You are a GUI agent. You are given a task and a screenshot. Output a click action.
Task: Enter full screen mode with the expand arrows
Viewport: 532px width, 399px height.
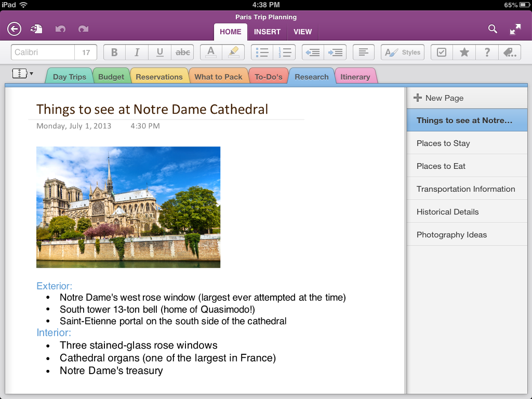pos(515,29)
